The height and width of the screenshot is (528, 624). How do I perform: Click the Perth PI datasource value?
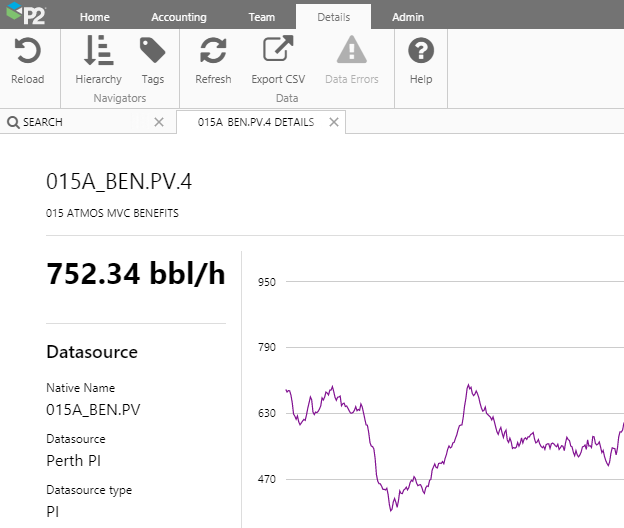coord(73,461)
